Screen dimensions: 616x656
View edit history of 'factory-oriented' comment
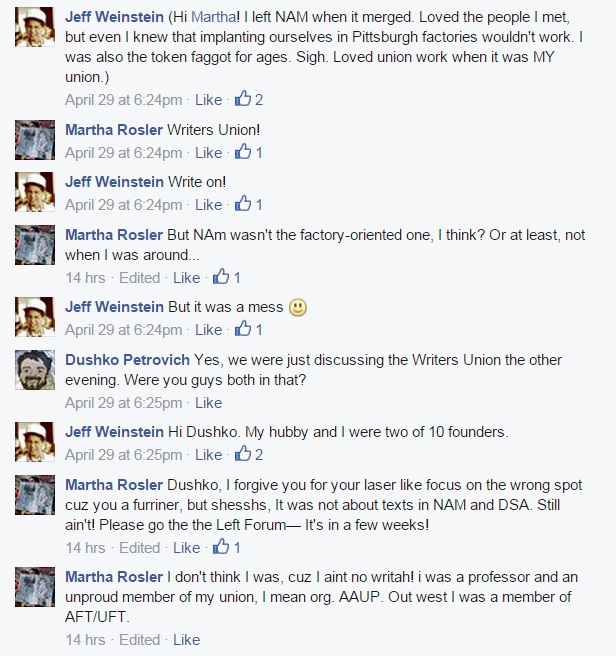139,278
